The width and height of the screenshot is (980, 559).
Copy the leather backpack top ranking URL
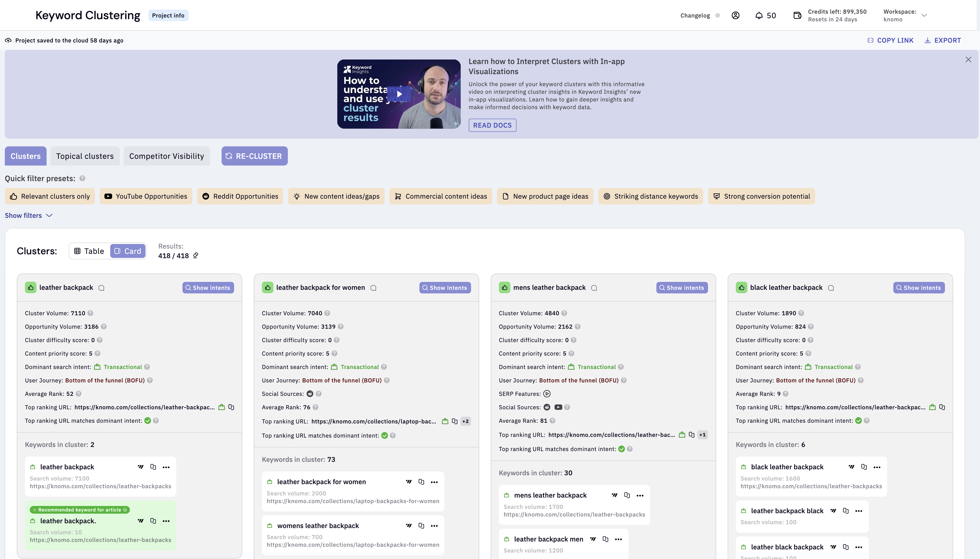[x=231, y=407]
